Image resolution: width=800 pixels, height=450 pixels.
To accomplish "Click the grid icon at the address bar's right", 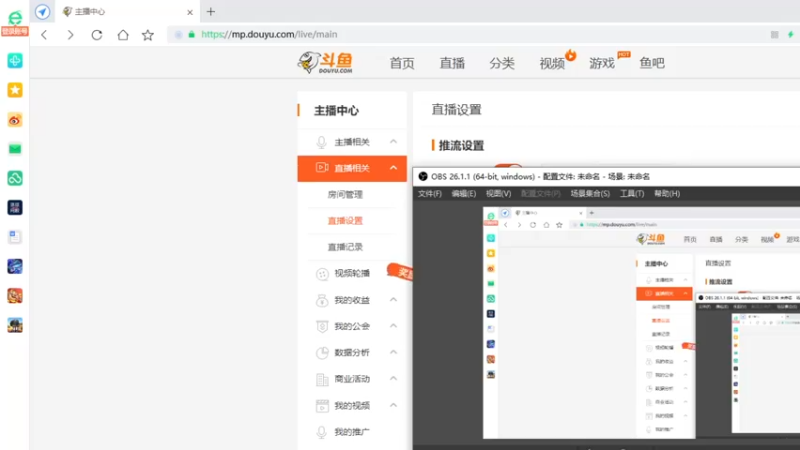I will [774, 35].
